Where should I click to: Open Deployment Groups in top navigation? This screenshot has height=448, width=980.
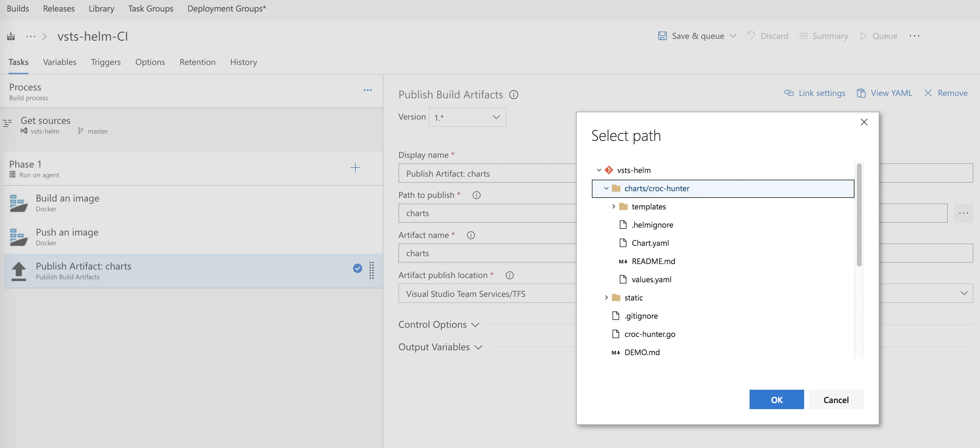(x=227, y=8)
